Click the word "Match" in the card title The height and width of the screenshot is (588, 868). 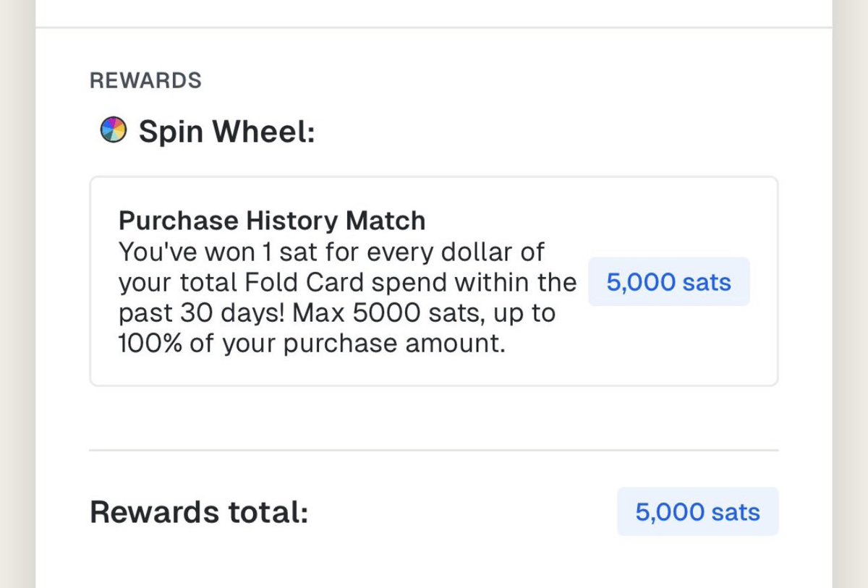pos(391,221)
